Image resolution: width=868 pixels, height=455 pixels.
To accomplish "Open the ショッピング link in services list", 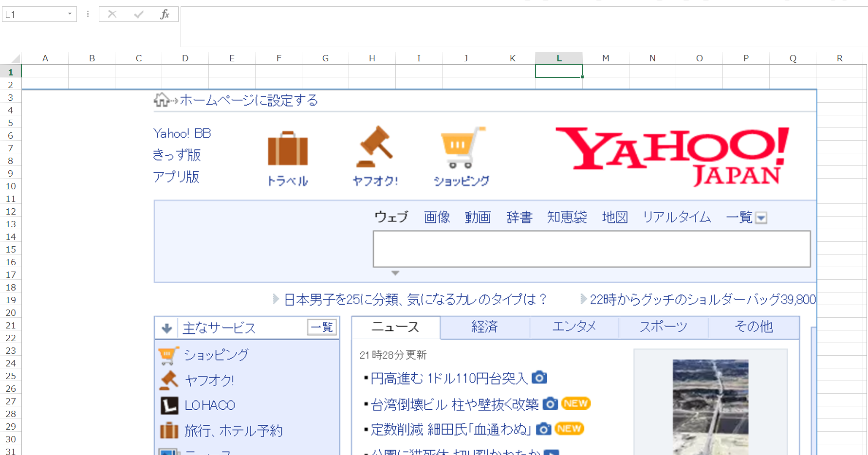I will point(217,355).
